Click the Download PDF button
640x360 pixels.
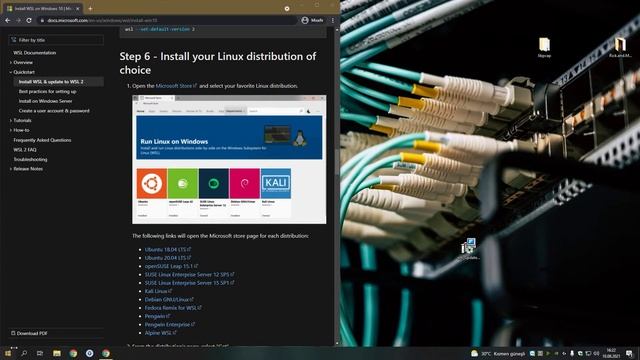pos(29,333)
